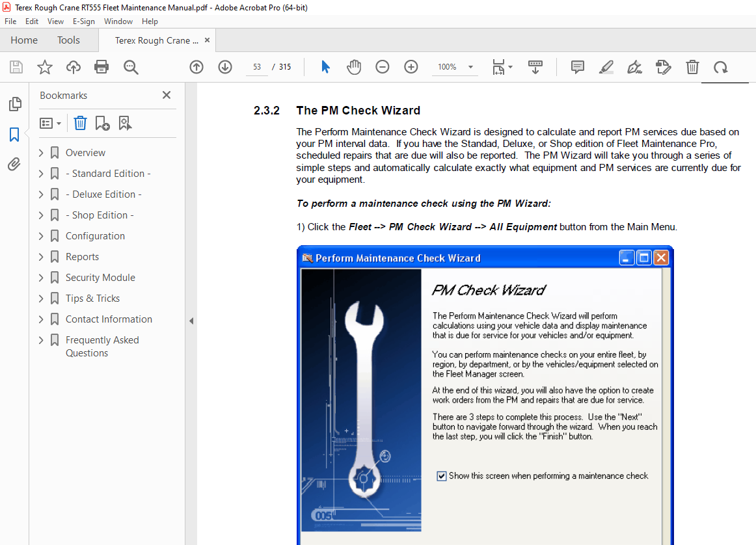Open the sign document pen tool
756x545 pixels.
click(634, 67)
